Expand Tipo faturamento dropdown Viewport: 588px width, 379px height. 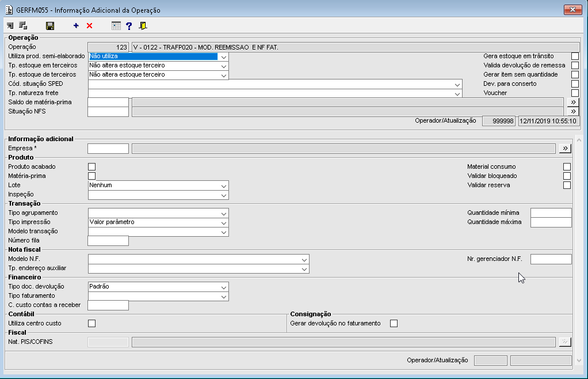tap(223, 296)
